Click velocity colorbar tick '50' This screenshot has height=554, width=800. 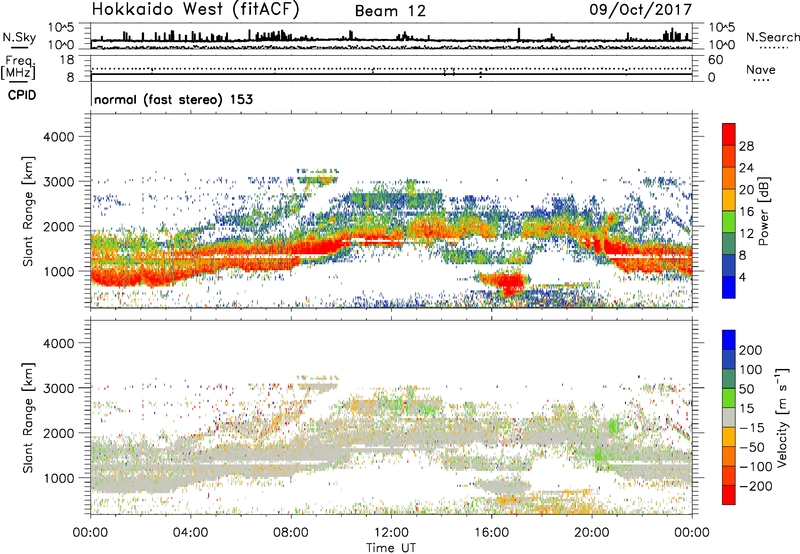click(746, 389)
